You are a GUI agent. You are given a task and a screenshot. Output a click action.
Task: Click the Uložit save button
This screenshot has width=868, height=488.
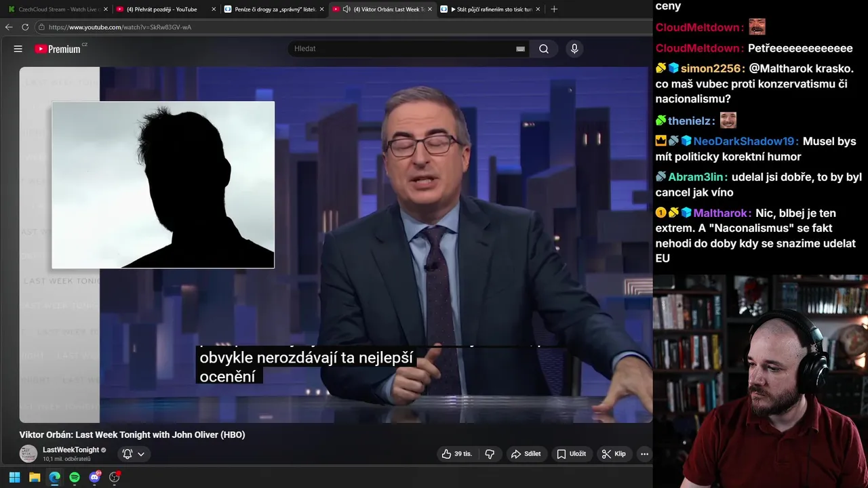[x=571, y=454]
